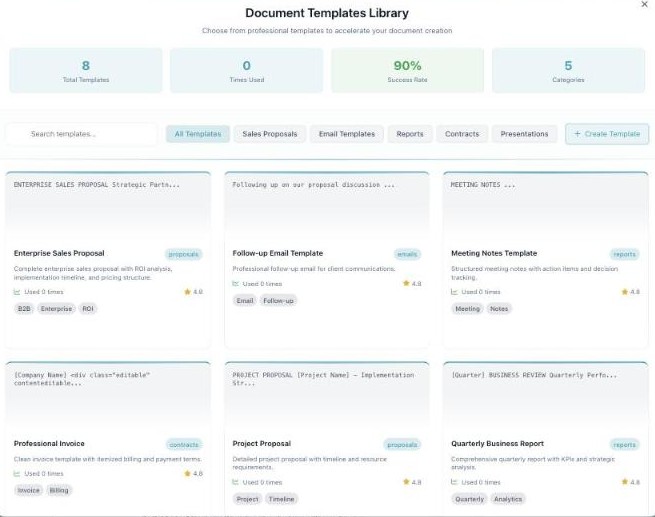Click the star rating icon on Professional Invoice
The height and width of the screenshot is (517, 655).
tap(187, 473)
